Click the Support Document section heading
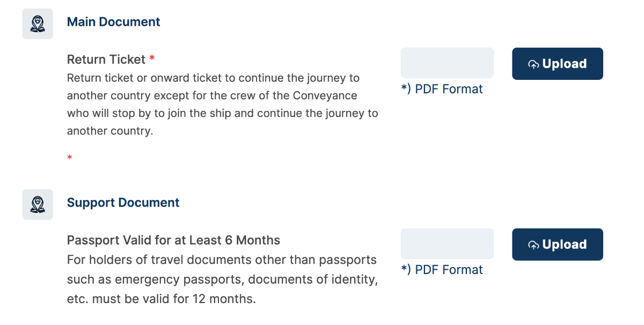644x325 pixels. pyautogui.click(x=123, y=203)
